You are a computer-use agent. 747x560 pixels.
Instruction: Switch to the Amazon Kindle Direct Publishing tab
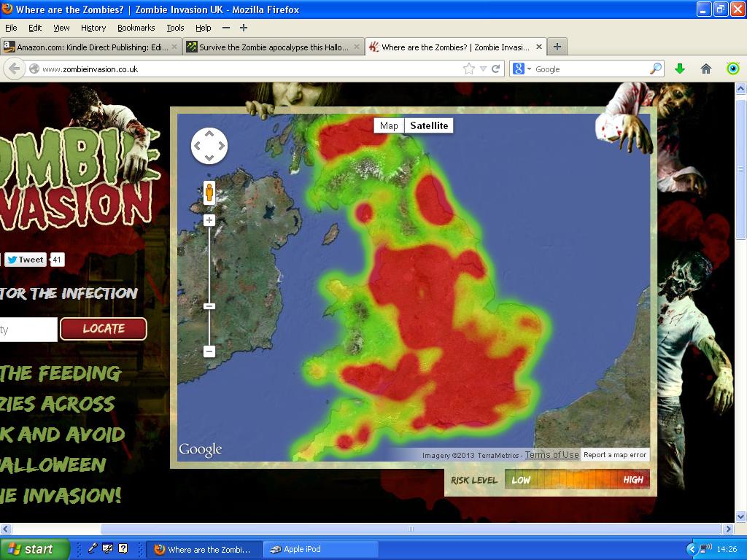click(x=86, y=47)
